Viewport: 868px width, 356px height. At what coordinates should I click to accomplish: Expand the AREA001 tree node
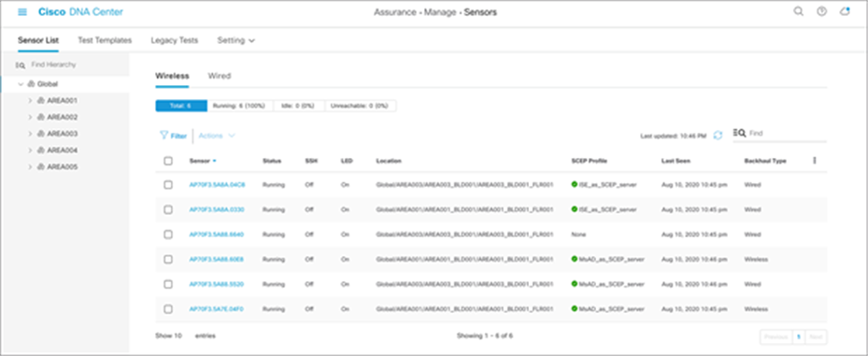[x=30, y=101]
